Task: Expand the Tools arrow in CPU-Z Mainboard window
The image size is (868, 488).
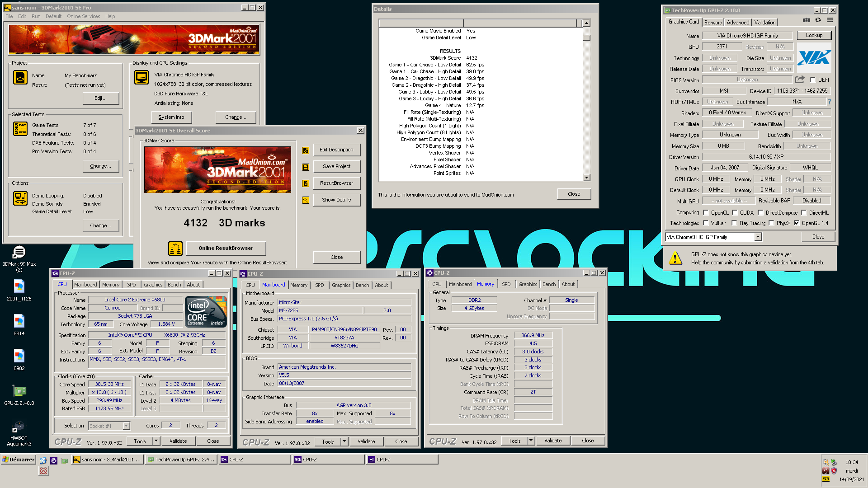Action: 344,441
